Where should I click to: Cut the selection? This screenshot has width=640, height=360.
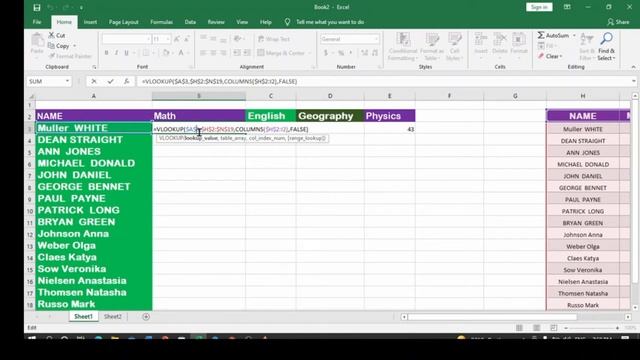[57, 36]
